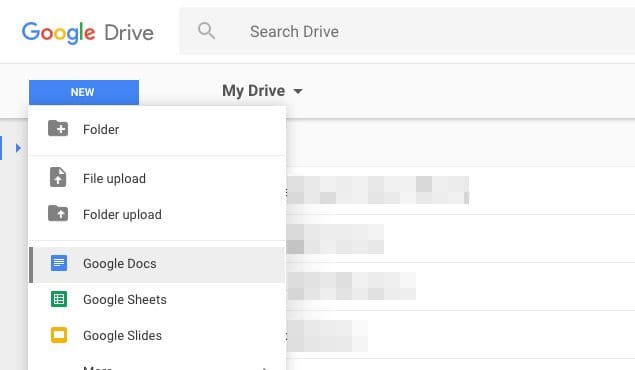
Task: Click the blue NEW button
Action: pos(84,92)
